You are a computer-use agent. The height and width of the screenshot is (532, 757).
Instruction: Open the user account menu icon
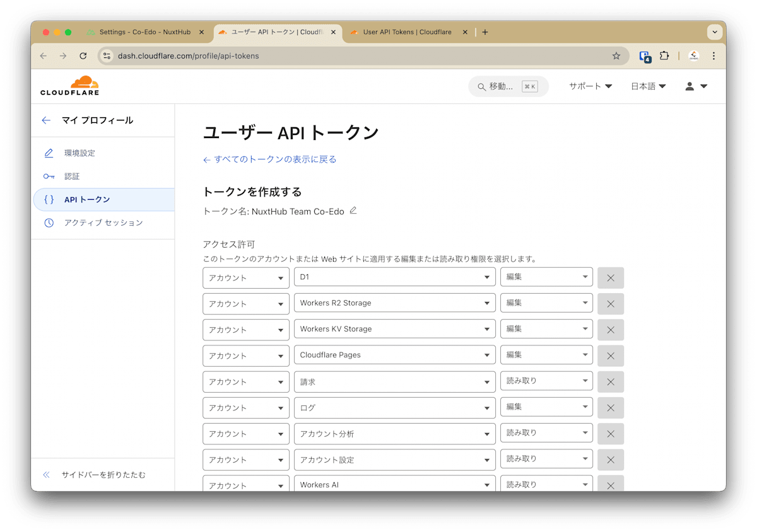[696, 86]
